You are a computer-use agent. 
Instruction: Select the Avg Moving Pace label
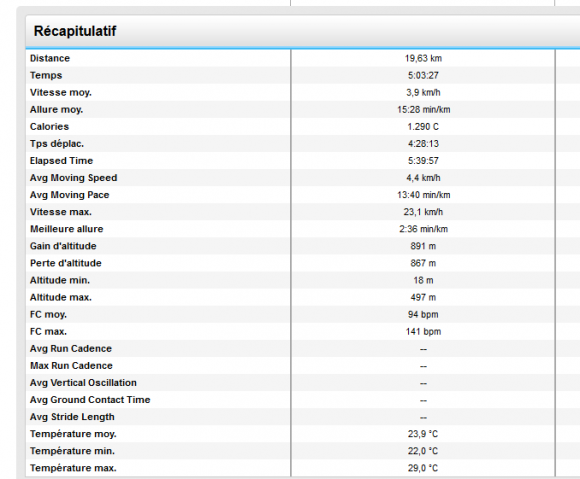click(70, 195)
